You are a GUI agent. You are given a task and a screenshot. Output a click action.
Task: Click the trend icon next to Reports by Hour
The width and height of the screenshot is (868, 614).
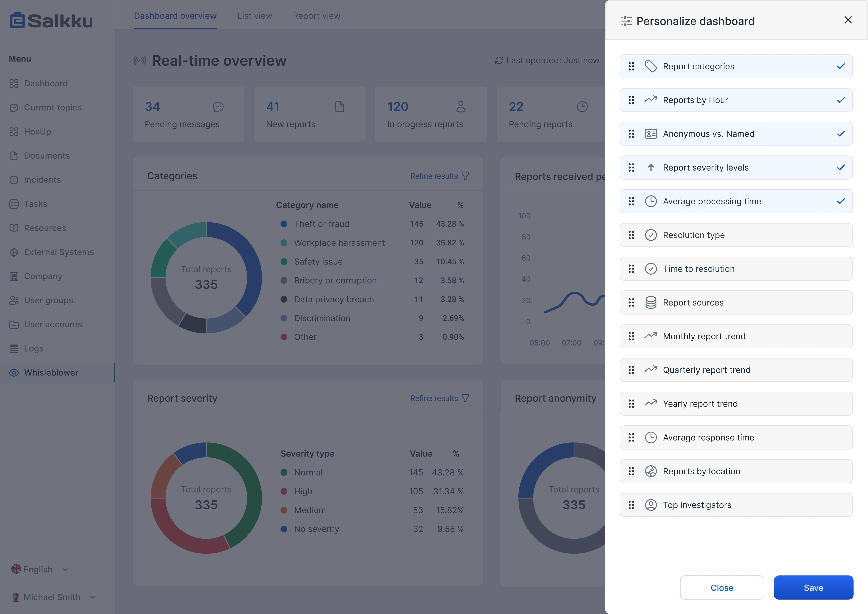651,100
